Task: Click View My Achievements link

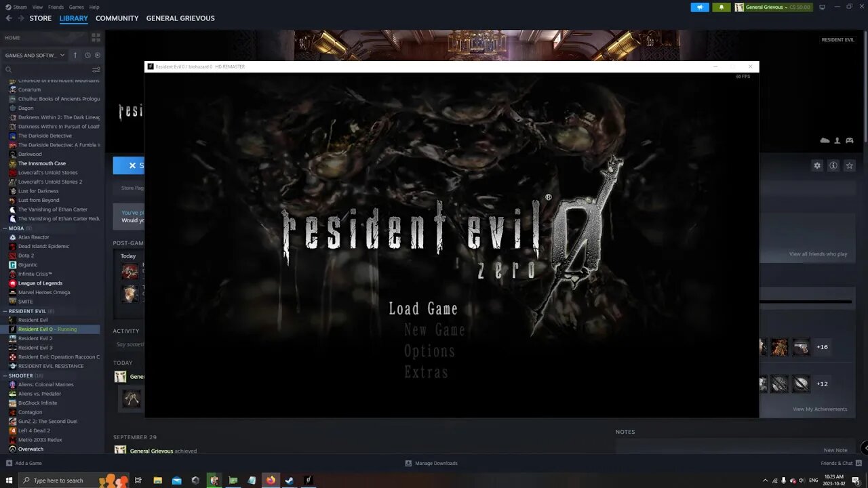Action: click(820, 409)
